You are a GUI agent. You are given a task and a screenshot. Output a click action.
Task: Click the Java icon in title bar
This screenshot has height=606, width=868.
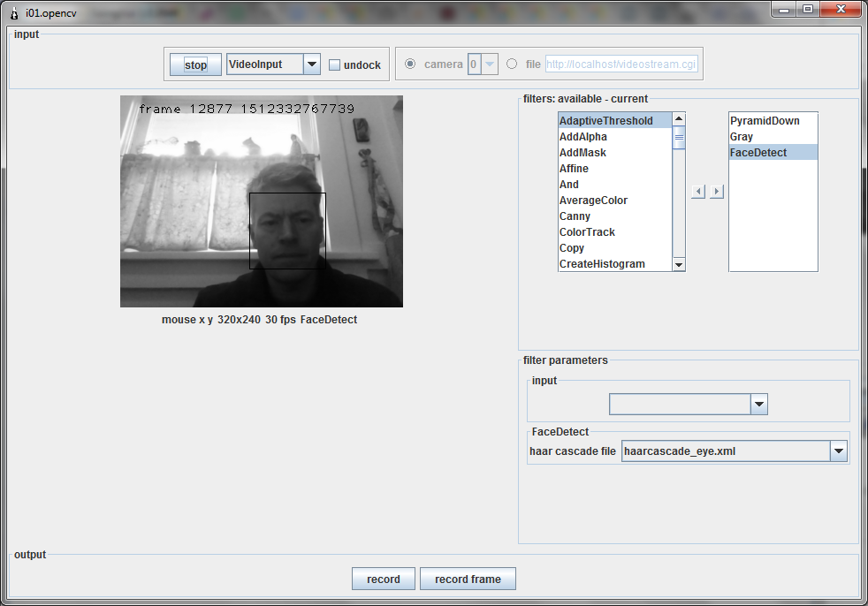(x=14, y=12)
